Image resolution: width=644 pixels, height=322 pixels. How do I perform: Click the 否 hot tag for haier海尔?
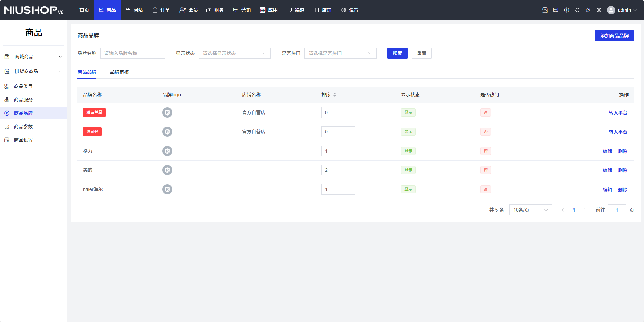[x=485, y=189]
